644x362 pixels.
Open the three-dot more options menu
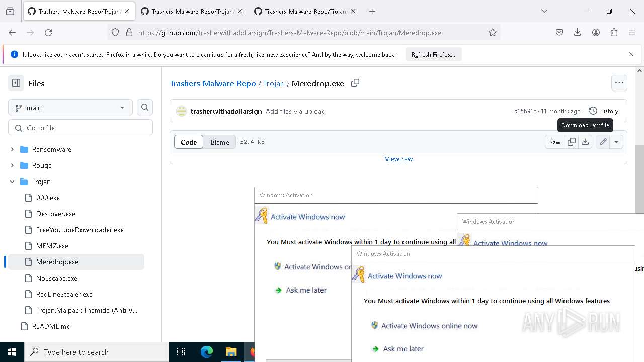coord(619,83)
